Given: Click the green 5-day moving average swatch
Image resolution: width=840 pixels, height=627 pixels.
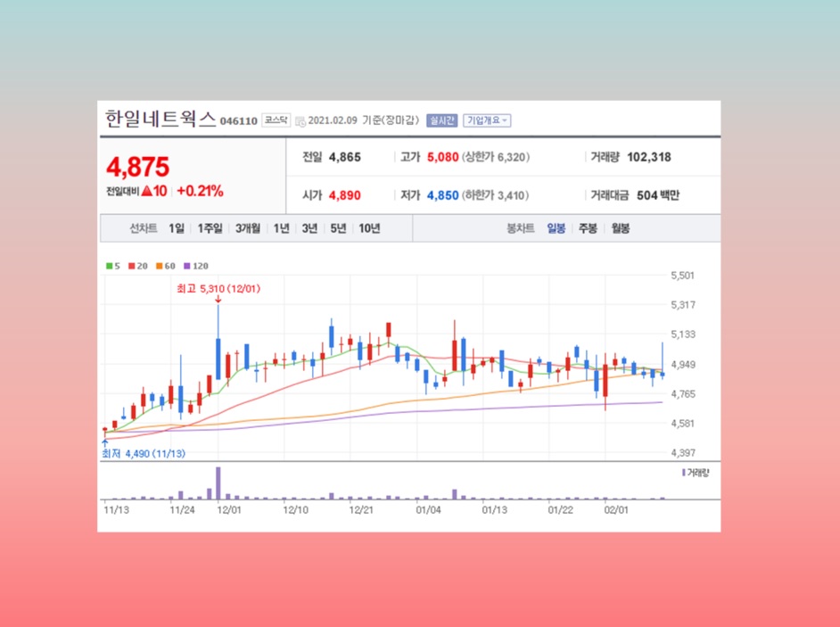Looking at the screenshot, I should click(x=110, y=266).
